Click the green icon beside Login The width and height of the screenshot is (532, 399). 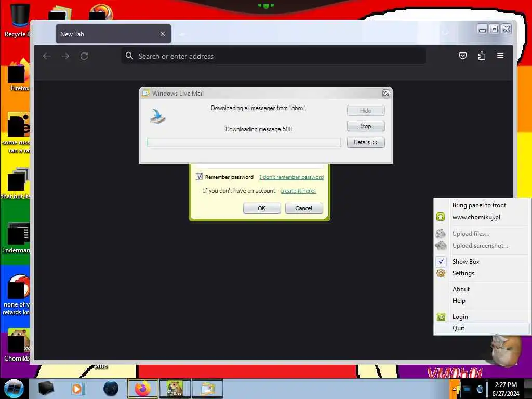(441, 316)
